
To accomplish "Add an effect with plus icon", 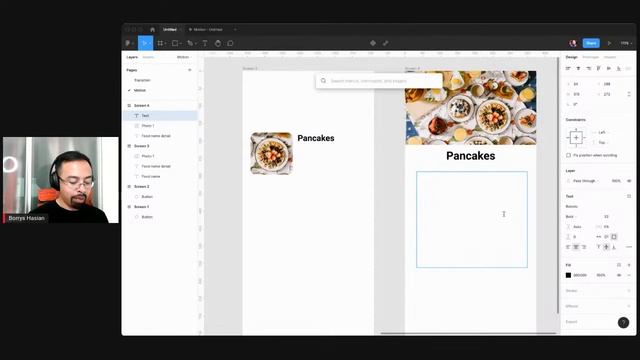I will click(x=629, y=306).
